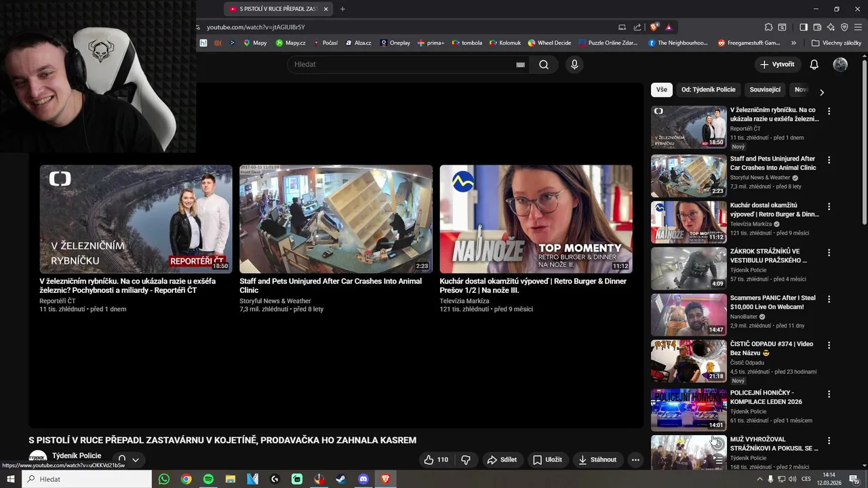This screenshot has height=488, width=868.
Task: Open WhatsApp from the taskbar
Action: (x=164, y=479)
